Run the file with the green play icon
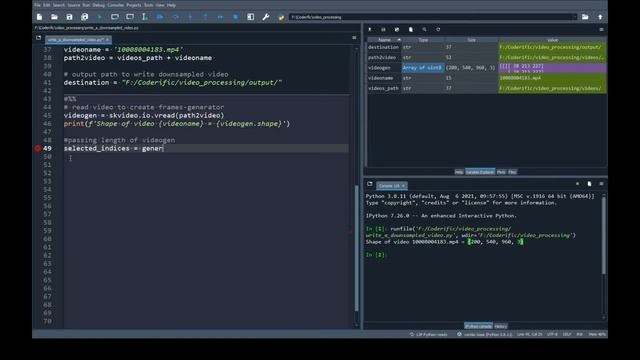This screenshot has width=640, height=360. pyautogui.click(x=99, y=17)
